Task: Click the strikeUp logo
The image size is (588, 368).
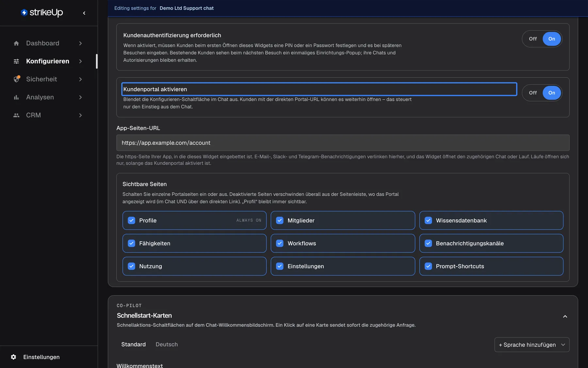Action: [42, 12]
